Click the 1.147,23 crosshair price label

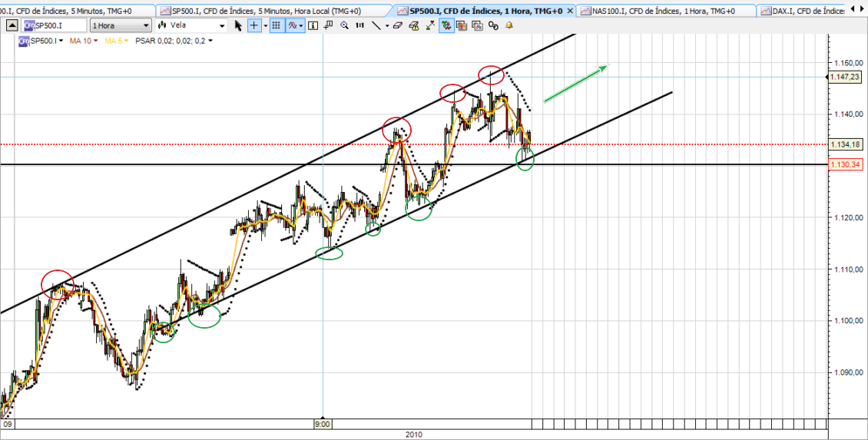844,78
